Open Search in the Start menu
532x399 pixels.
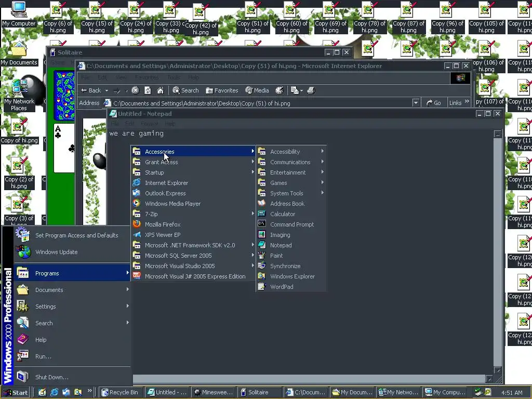tap(72, 323)
